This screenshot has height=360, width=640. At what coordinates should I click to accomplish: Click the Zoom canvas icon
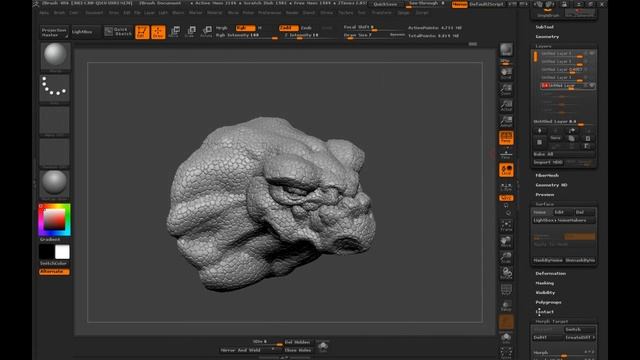pos(506,89)
